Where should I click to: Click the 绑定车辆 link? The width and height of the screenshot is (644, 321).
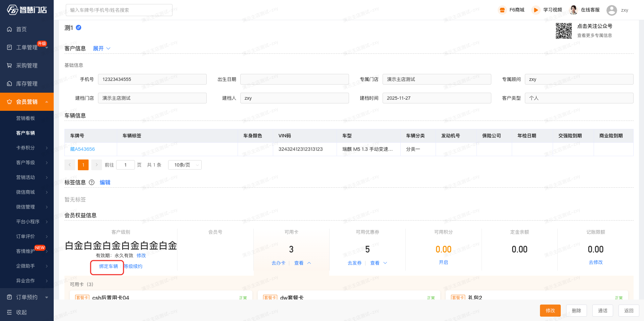[108, 266]
